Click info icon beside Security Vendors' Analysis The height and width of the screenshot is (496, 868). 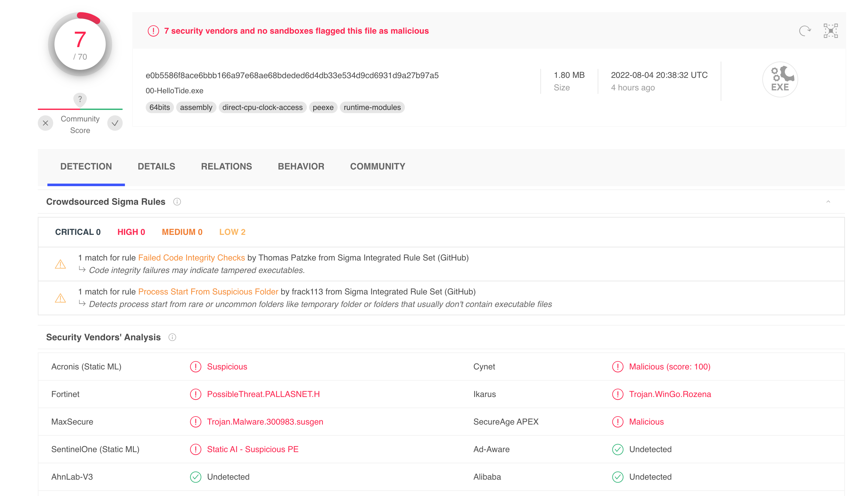point(172,337)
